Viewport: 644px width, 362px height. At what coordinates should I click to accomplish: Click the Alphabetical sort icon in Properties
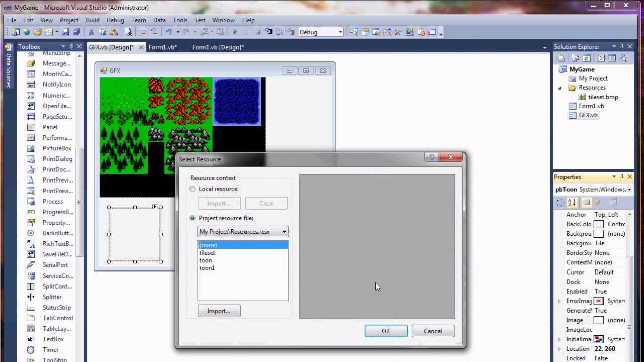(x=572, y=202)
